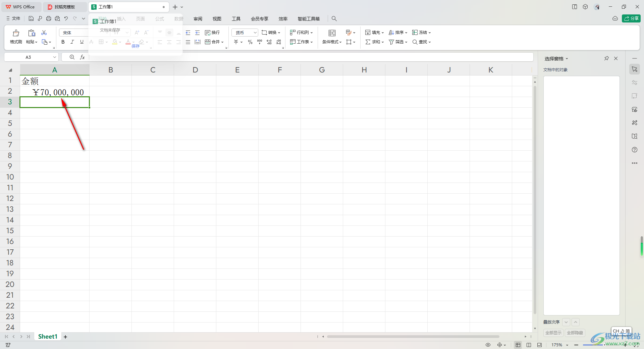Click the Print icon in quick access bar
644x349 pixels.
coord(49,18)
